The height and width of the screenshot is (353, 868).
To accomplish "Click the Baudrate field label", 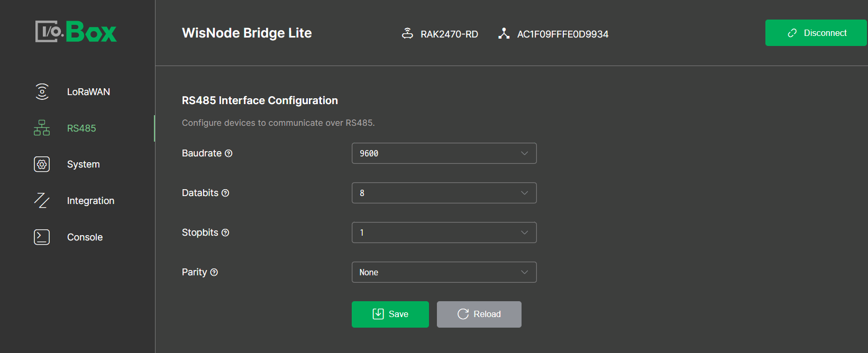I will (x=202, y=153).
